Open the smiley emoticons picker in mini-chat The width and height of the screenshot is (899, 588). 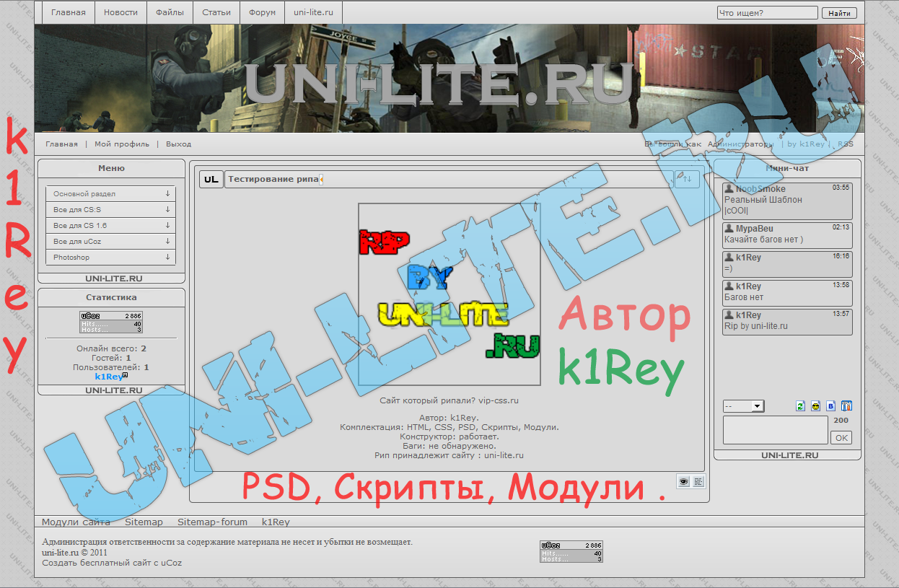[815, 406]
